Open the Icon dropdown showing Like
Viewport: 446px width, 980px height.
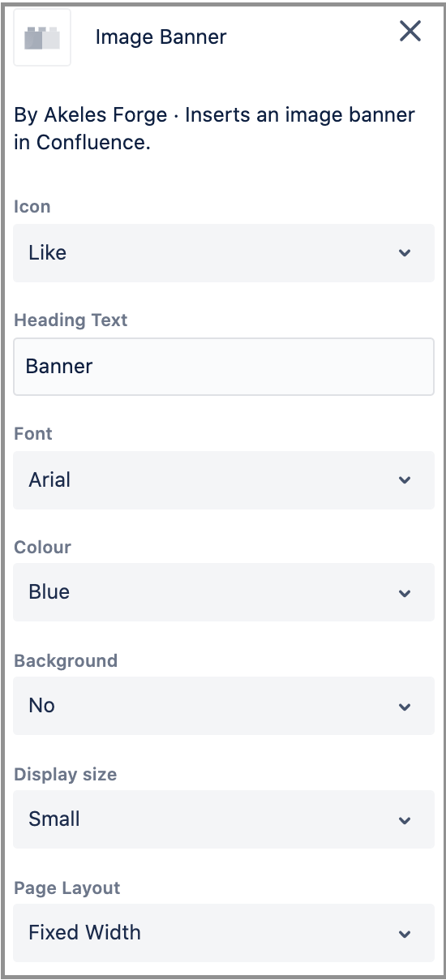224,253
